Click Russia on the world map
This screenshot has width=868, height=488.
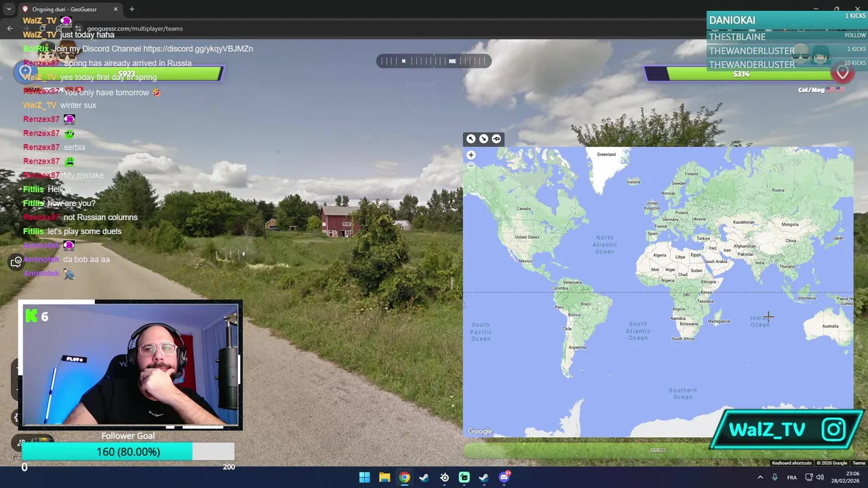[778, 190]
